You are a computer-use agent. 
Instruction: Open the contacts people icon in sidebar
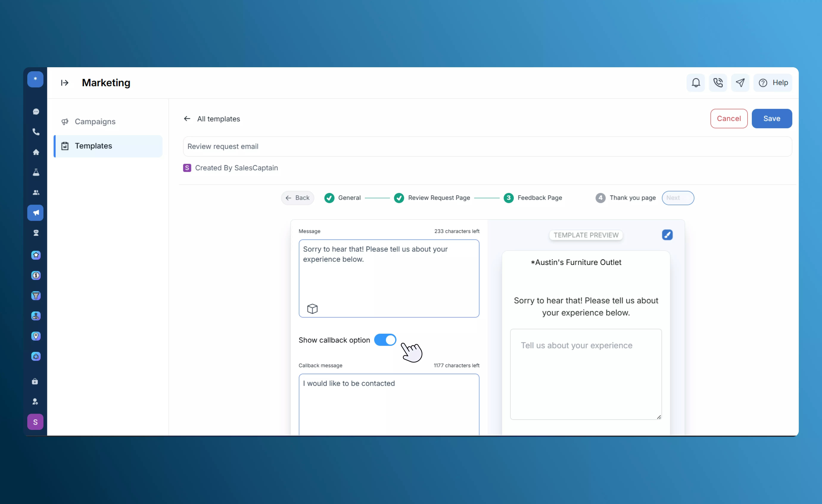click(36, 193)
